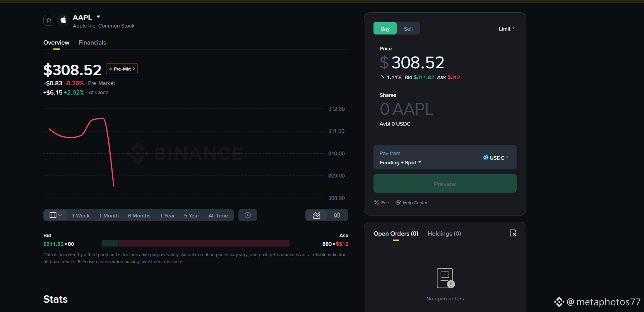
Task: Open the chart interval columns dropdown
Action: pos(56,215)
